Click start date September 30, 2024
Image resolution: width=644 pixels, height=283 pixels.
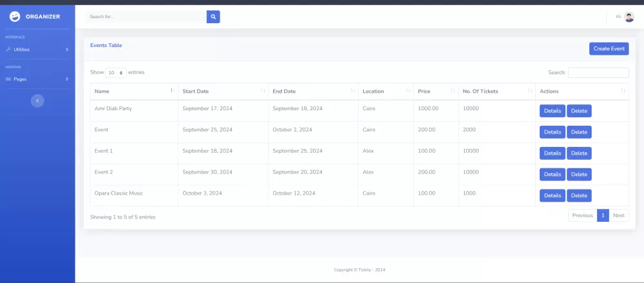tap(207, 172)
